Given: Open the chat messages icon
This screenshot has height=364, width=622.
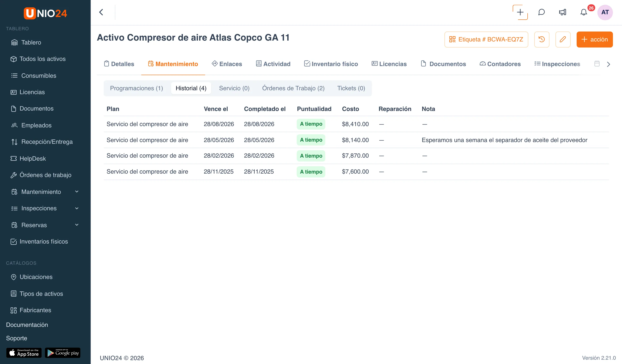Looking at the screenshot, I should (x=541, y=12).
